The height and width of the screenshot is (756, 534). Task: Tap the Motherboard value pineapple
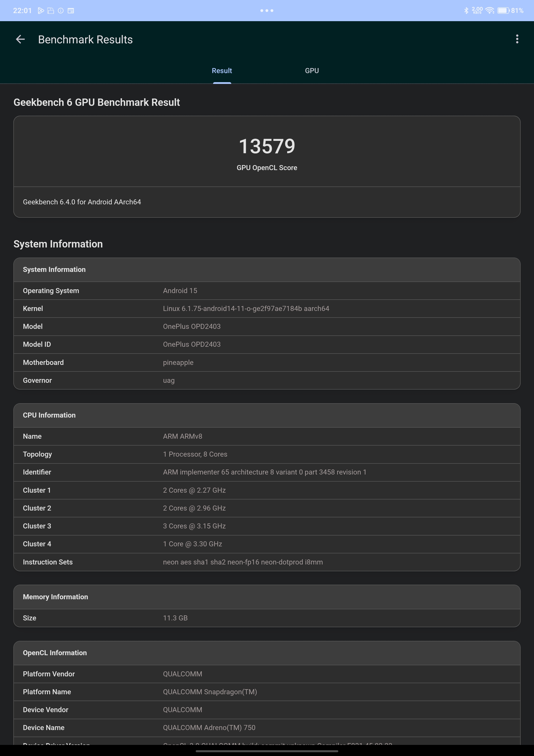(178, 363)
